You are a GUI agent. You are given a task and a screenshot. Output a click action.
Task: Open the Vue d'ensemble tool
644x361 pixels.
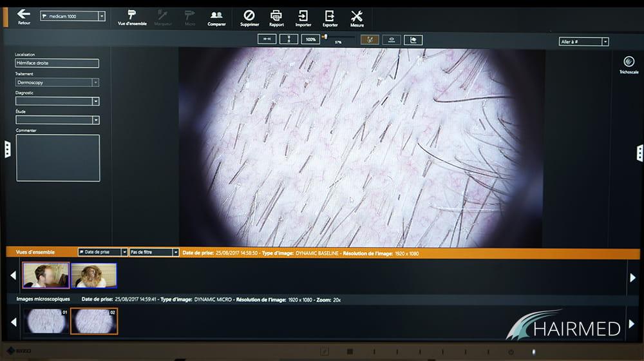click(x=132, y=16)
